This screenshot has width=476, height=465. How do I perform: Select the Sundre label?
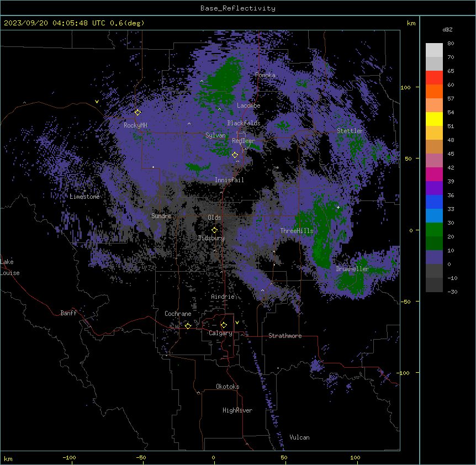coord(161,216)
